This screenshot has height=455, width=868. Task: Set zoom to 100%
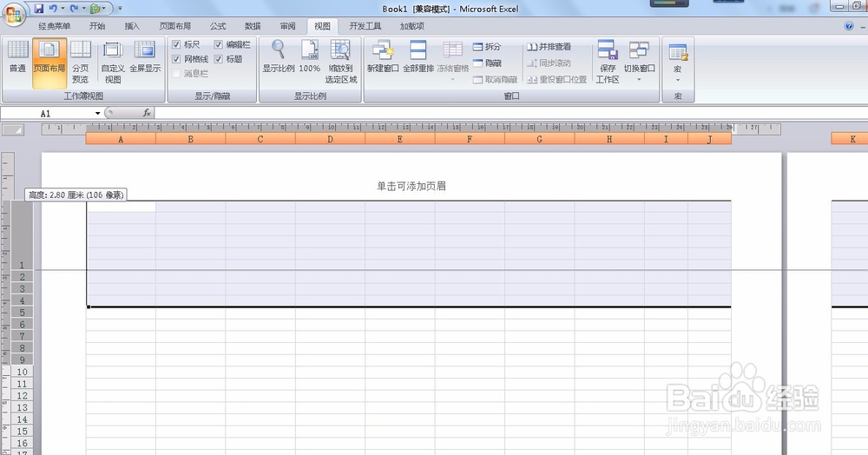pyautogui.click(x=310, y=57)
